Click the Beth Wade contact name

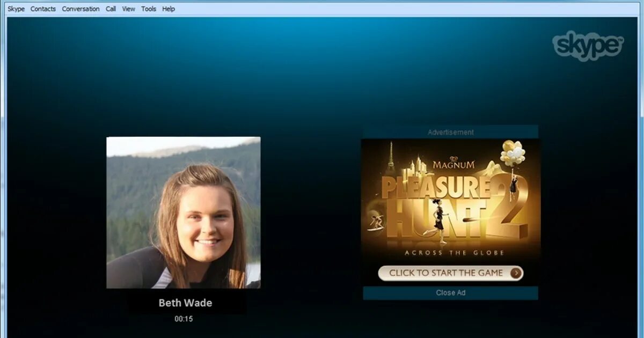click(x=185, y=303)
